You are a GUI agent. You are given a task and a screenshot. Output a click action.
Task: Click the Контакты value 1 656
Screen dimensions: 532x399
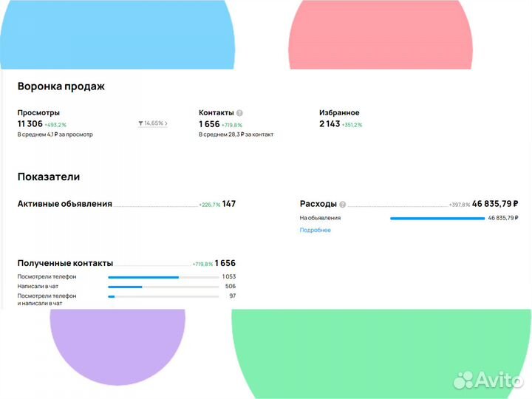[x=209, y=124]
